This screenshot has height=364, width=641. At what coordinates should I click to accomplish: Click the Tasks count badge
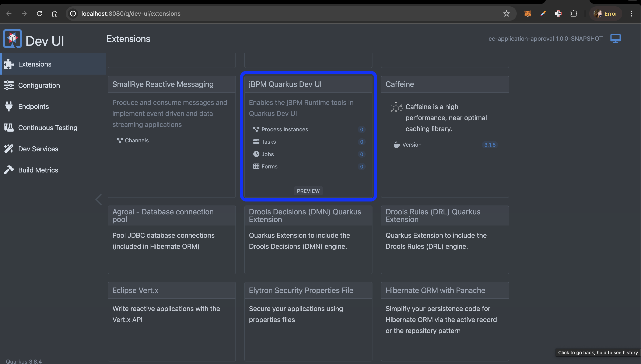tap(361, 142)
